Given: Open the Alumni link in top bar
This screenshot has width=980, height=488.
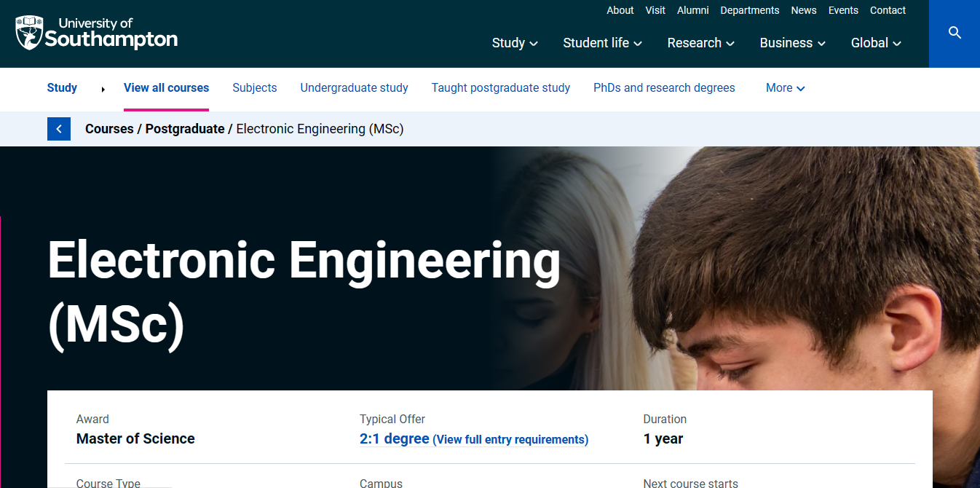Looking at the screenshot, I should [692, 10].
